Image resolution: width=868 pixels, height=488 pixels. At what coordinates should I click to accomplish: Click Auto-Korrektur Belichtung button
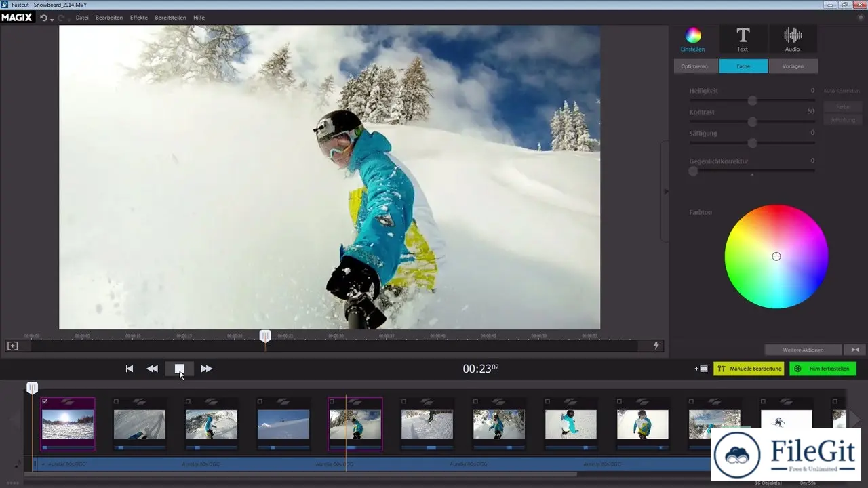point(843,119)
